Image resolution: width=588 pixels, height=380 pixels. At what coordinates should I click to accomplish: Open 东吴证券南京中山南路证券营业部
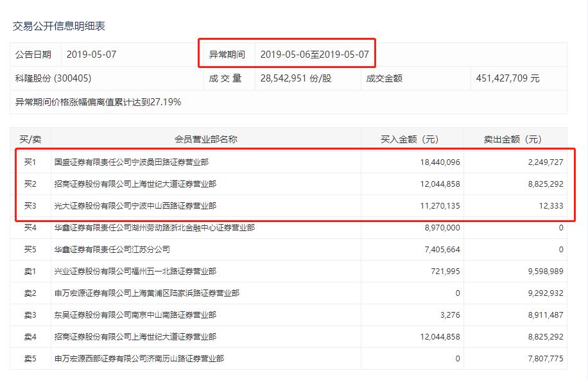[135, 315]
